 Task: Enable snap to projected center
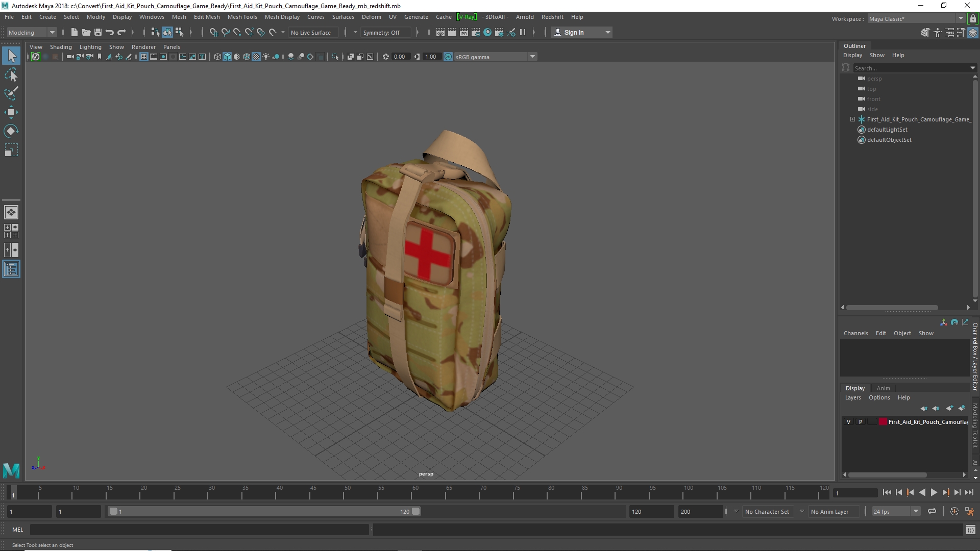[x=249, y=32]
